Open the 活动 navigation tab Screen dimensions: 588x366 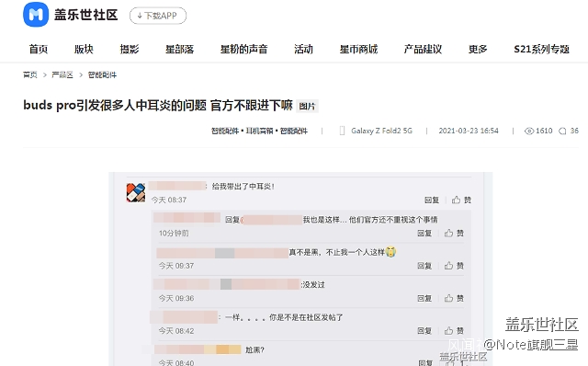tap(303, 49)
